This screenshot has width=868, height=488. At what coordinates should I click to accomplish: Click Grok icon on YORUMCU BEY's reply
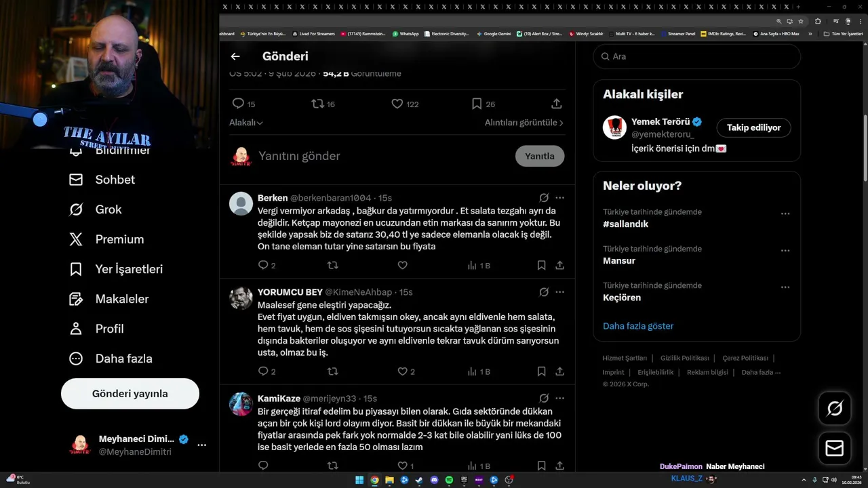(x=544, y=292)
